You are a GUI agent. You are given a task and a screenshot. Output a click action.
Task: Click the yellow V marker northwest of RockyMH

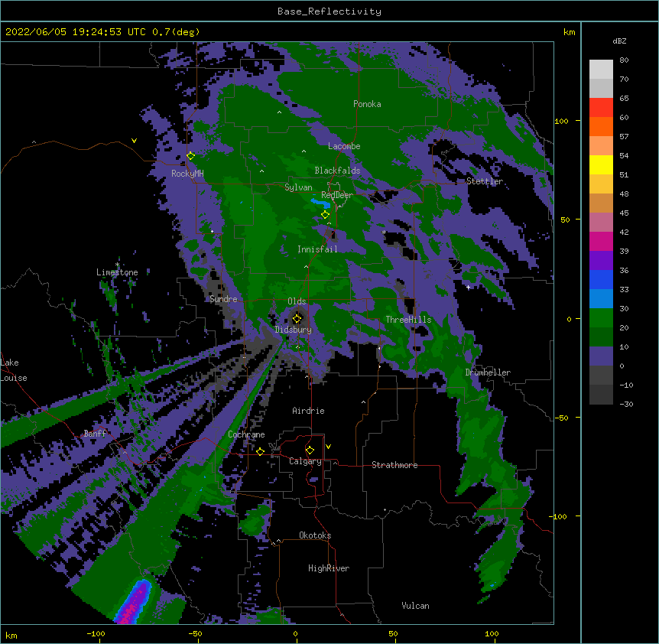click(134, 141)
